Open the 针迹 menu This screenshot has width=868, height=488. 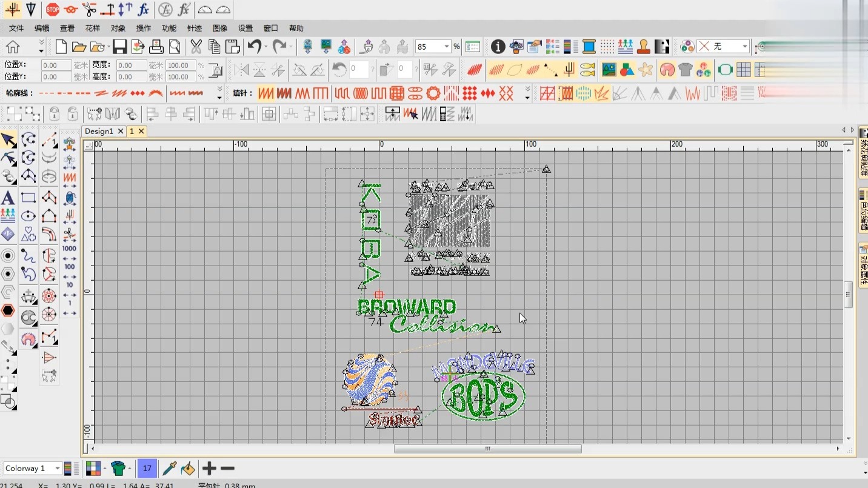coord(195,28)
